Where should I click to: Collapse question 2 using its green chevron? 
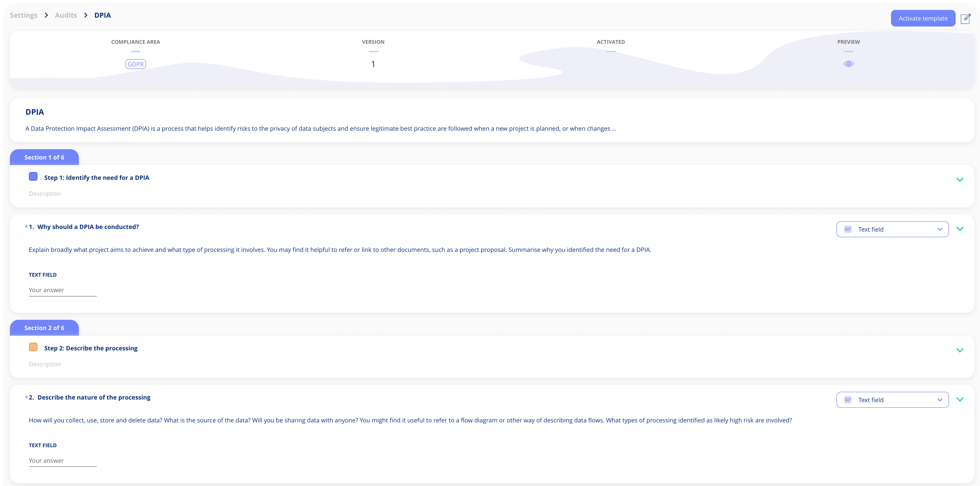pyautogui.click(x=960, y=399)
